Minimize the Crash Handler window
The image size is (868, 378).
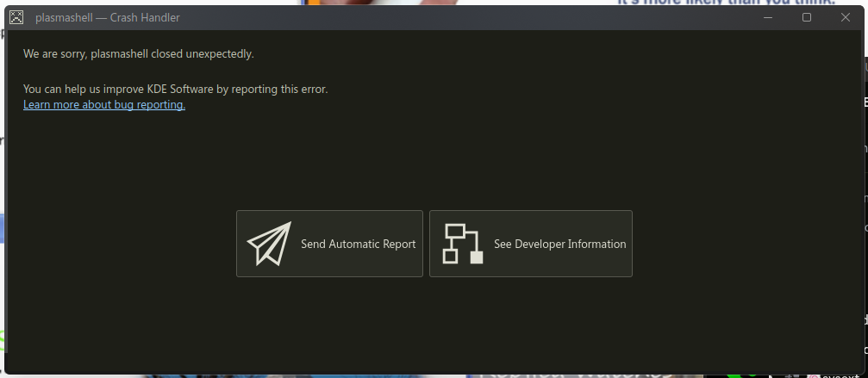[768, 18]
